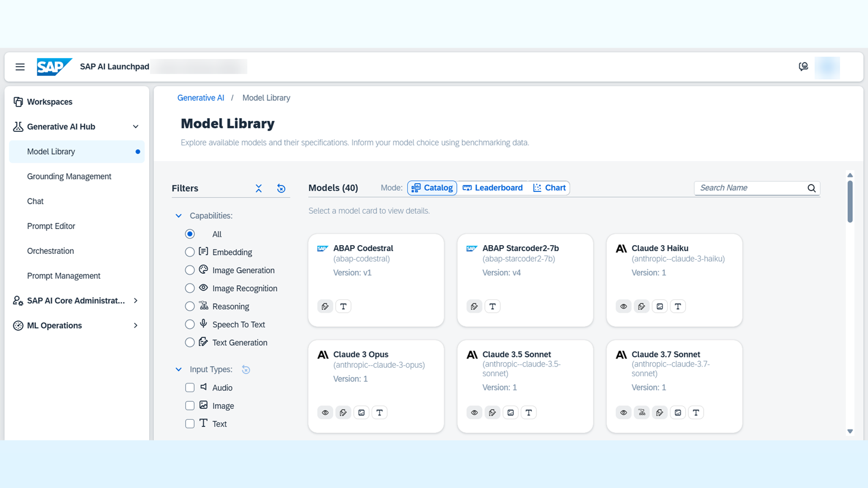Check the Audio input type checkbox

(190, 388)
